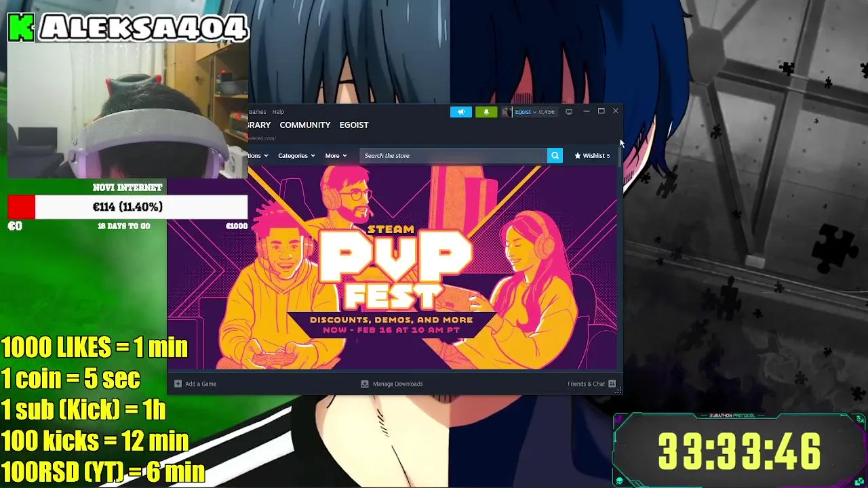
Task: Click the Manage Downloads tray icon
Action: pyautogui.click(x=365, y=384)
